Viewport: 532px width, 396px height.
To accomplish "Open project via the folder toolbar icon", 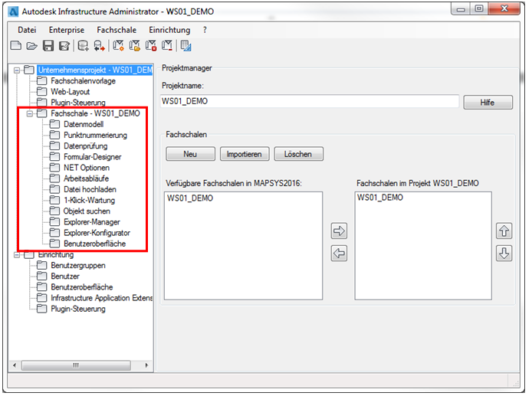I will [x=32, y=46].
